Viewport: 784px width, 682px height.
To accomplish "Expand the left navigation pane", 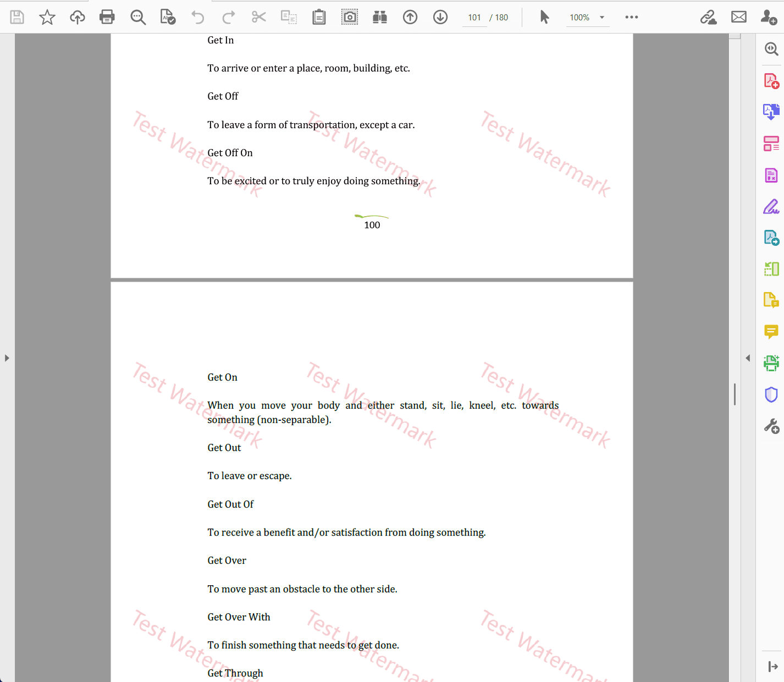I will tap(7, 358).
